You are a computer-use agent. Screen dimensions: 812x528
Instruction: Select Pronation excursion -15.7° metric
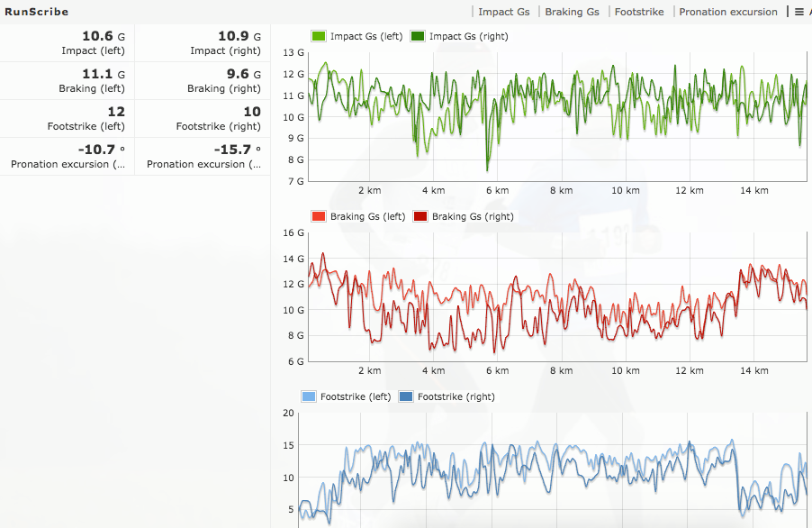203,157
